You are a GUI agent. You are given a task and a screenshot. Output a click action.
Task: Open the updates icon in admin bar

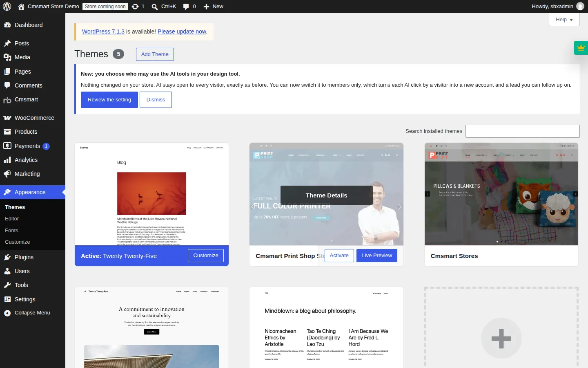138,7
